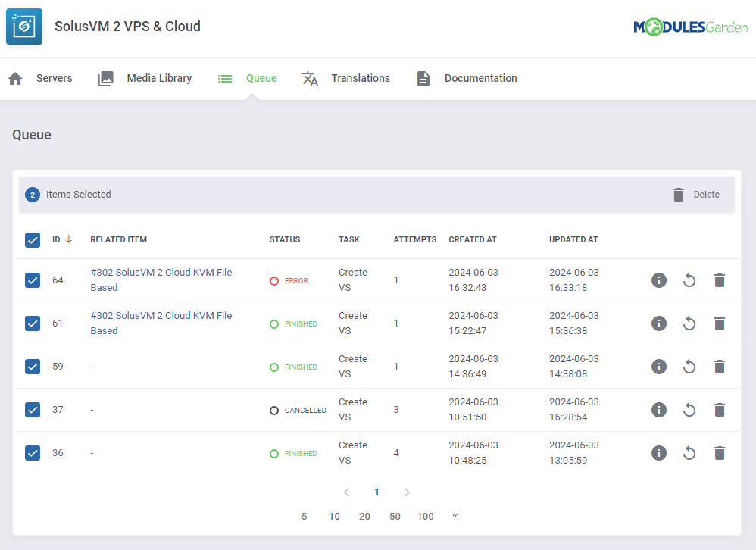The height and width of the screenshot is (550, 756).
Task: Uncheck the checkbox for task 59
Action: [x=33, y=367]
